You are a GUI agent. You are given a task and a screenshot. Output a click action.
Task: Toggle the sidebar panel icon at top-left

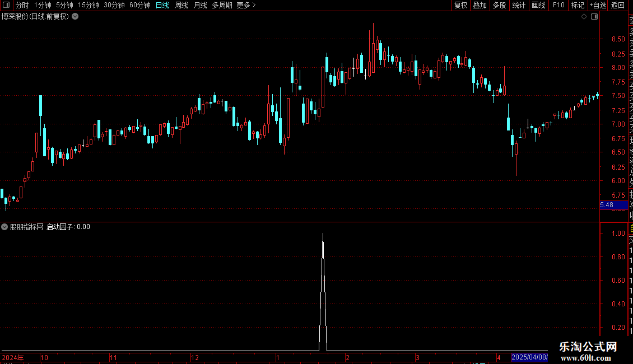click(x=6, y=5)
